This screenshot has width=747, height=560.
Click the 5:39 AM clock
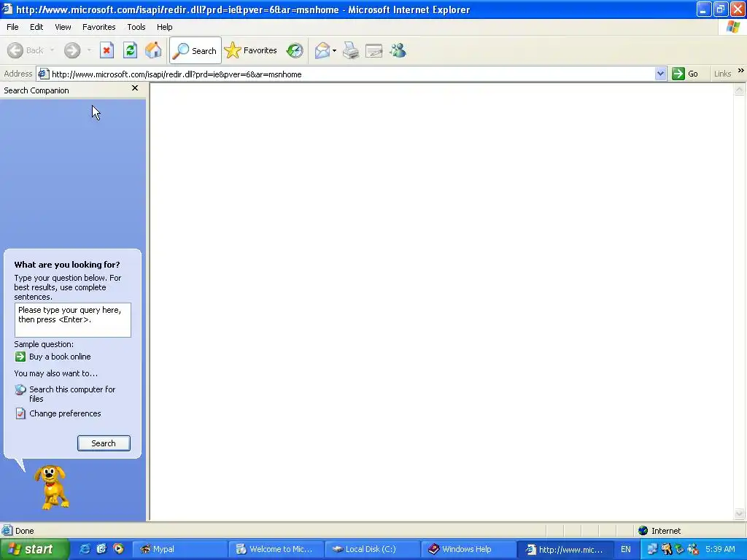pos(720,549)
